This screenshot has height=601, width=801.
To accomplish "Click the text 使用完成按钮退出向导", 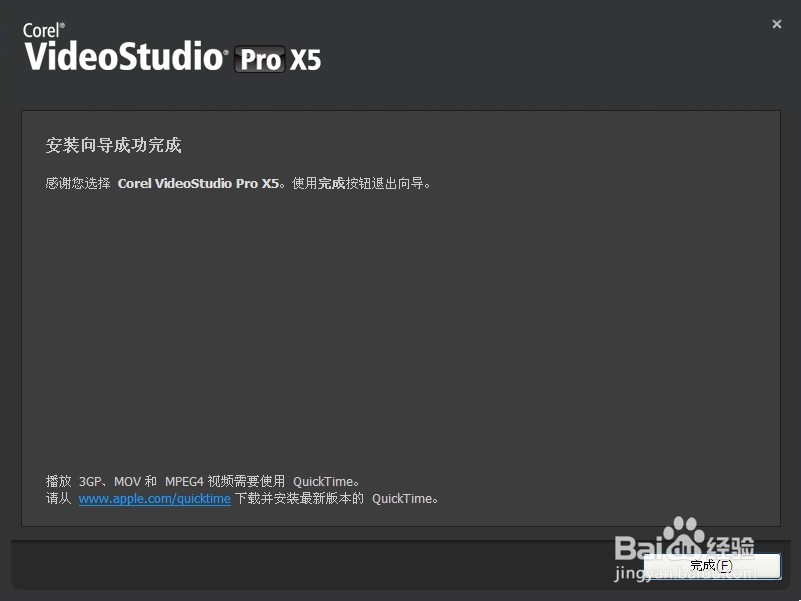I will [x=362, y=183].
